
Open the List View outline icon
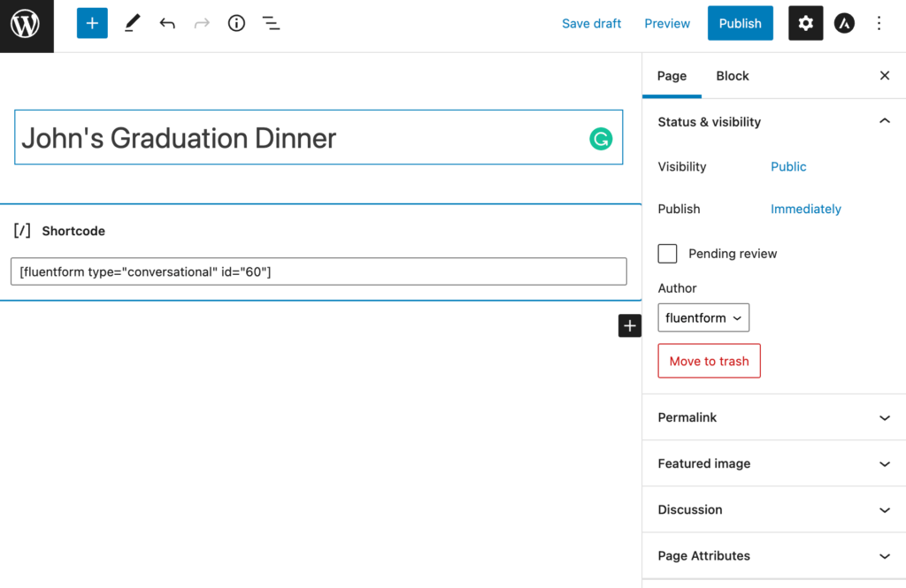(271, 23)
